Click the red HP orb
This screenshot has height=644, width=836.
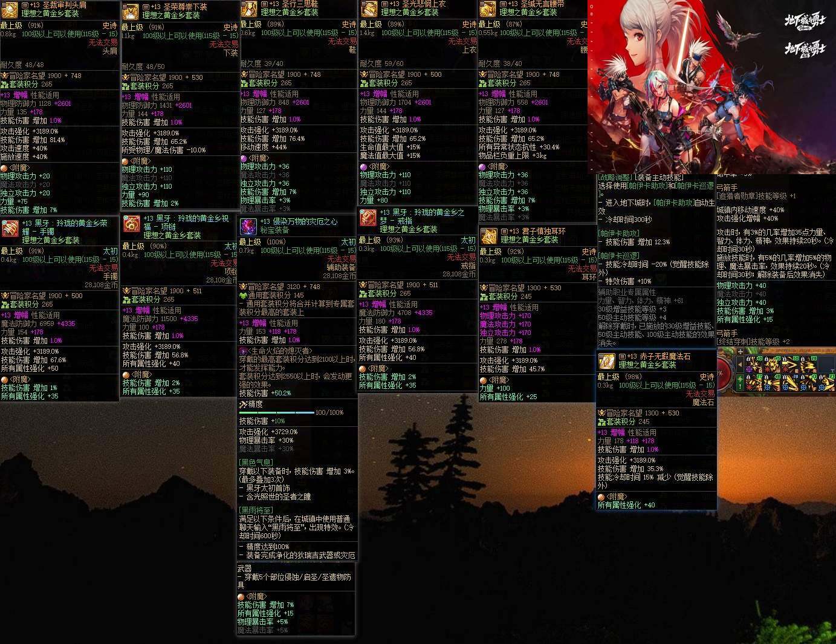(724, 374)
